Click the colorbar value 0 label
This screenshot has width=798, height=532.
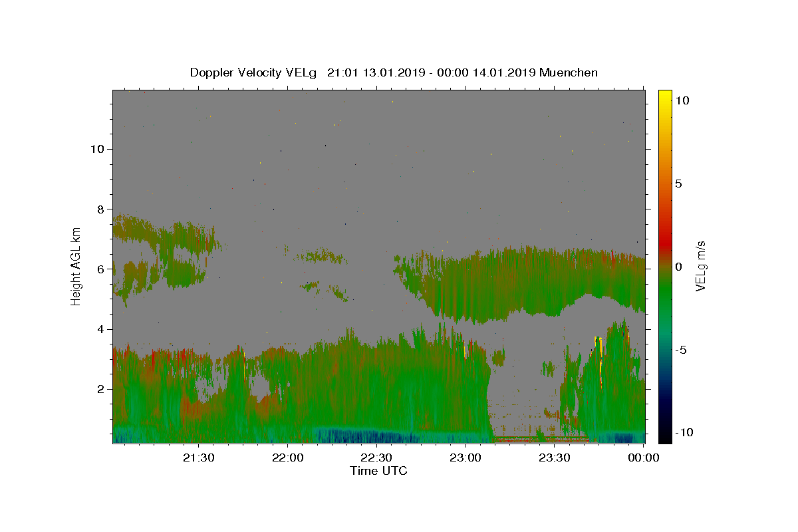pyautogui.click(x=678, y=267)
